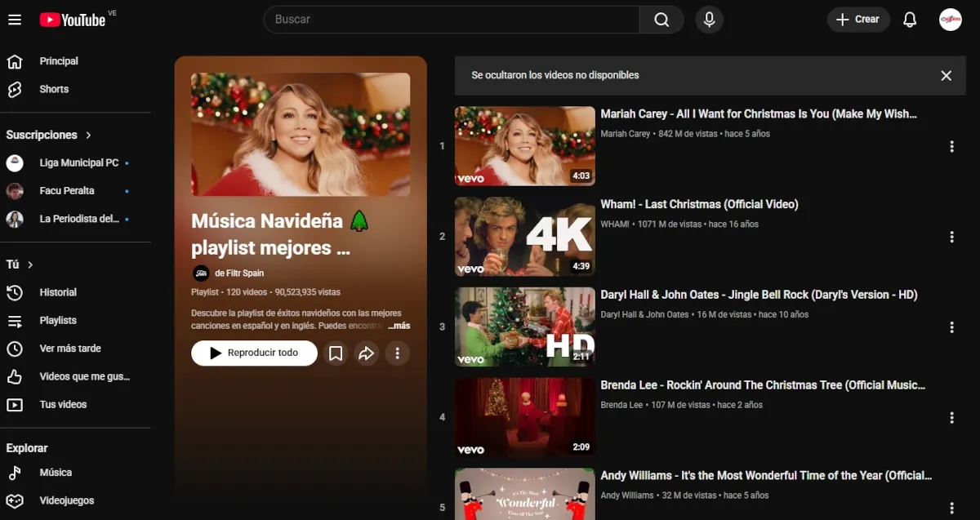Click in the Buscar search field

[x=451, y=20]
